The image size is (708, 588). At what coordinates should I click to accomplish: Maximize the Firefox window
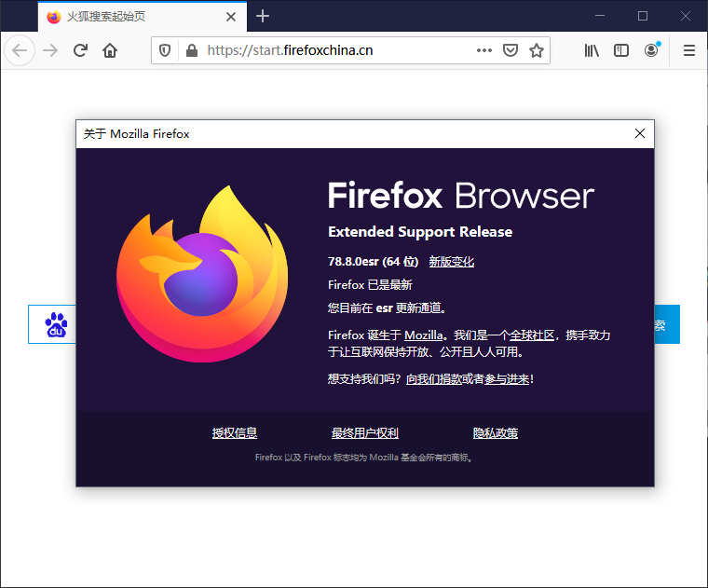click(x=643, y=16)
